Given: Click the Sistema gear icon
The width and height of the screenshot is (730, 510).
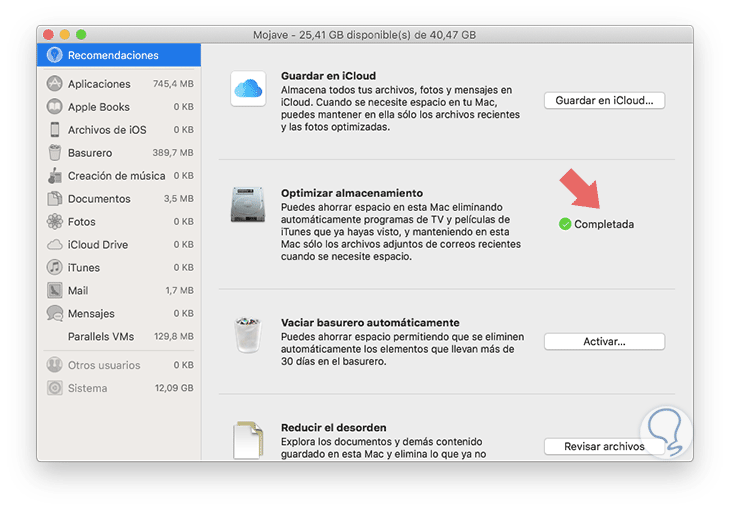Looking at the screenshot, I should pos(54,388).
